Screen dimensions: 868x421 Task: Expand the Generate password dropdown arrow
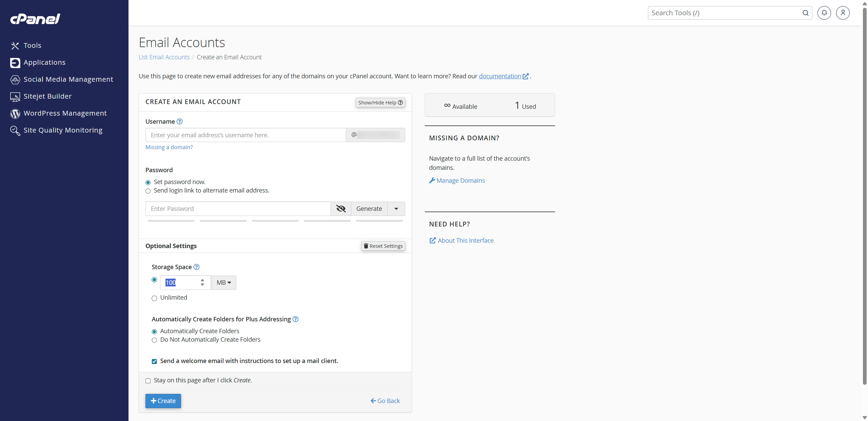(x=396, y=209)
